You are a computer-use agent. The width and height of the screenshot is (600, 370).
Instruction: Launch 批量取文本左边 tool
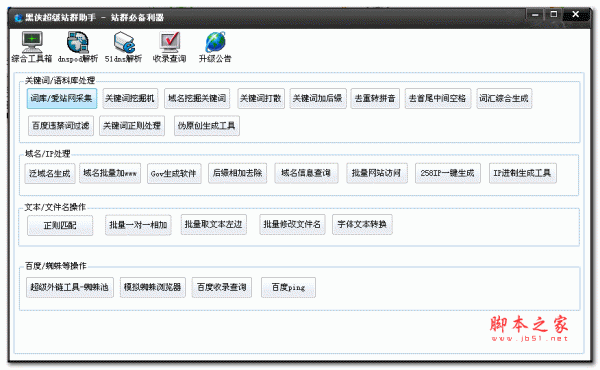[214, 224]
